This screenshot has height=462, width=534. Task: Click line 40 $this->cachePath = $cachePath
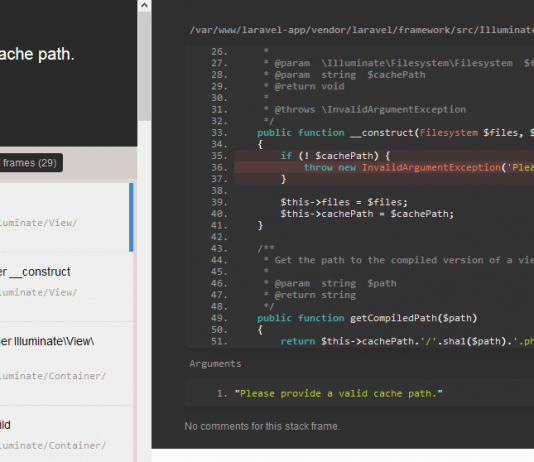[x=367, y=214]
